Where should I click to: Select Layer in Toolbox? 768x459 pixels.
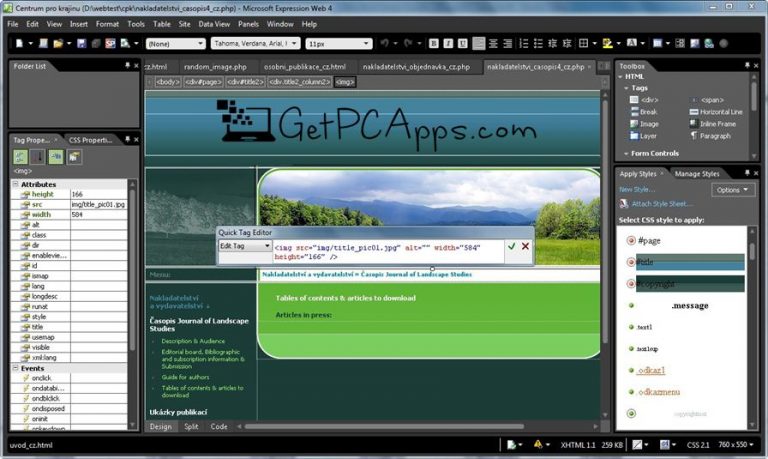coord(643,136)
